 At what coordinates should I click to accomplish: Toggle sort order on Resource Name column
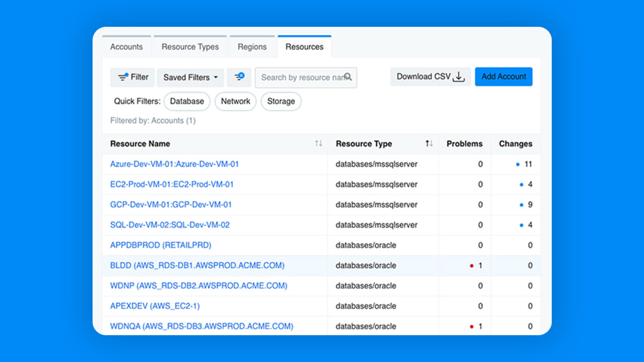click(x=319, y=144)
